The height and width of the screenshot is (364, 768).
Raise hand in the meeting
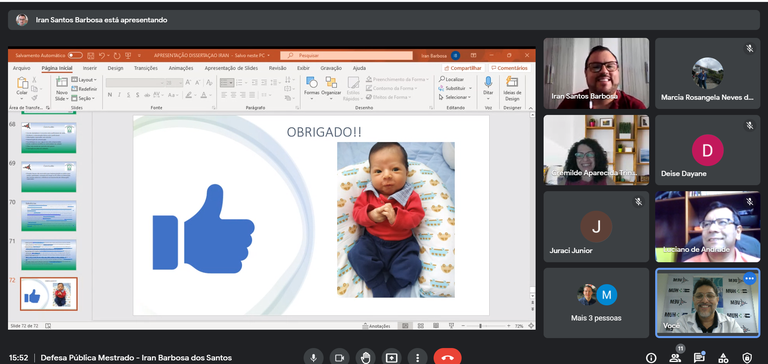(365, 358)
